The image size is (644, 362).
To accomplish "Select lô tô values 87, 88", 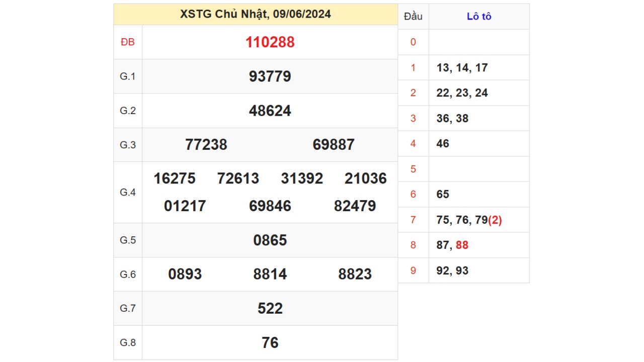I will pos(452,245).
